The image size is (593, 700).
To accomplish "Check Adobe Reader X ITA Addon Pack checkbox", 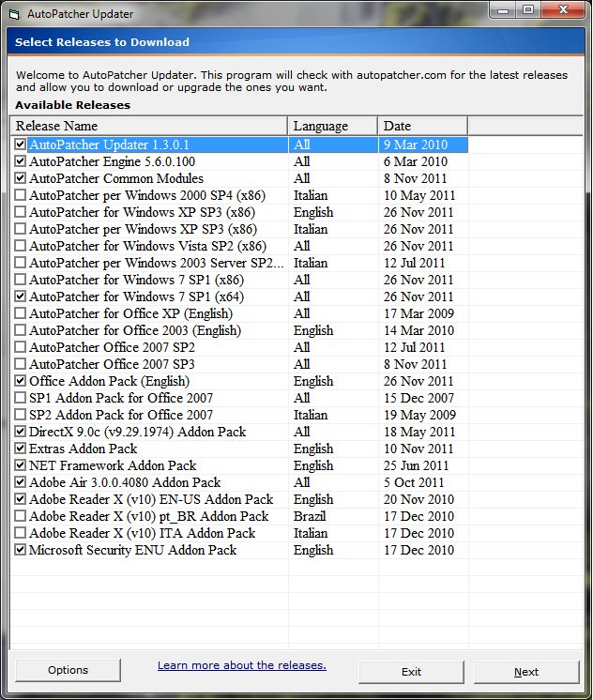I will (x=20, y=533).
